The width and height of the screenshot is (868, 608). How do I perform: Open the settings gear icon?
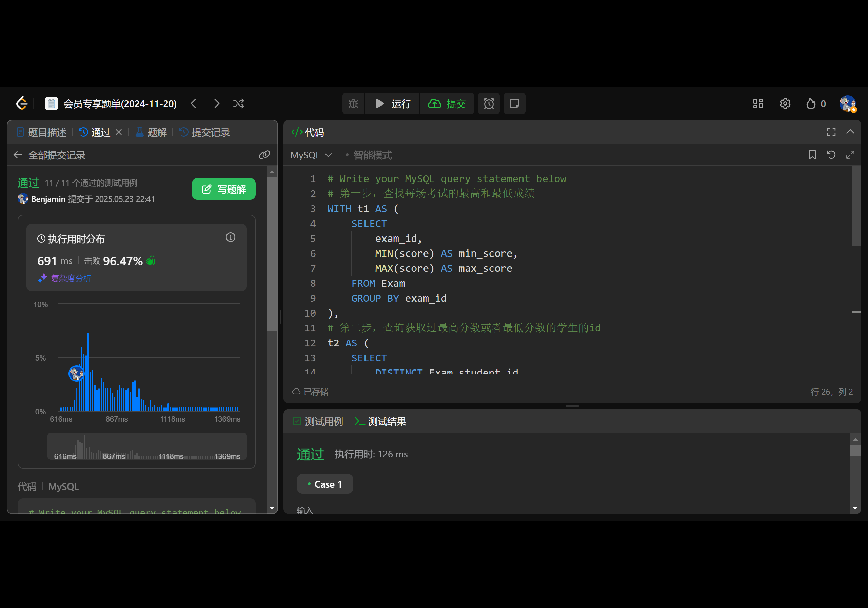[x=785, y=104]
